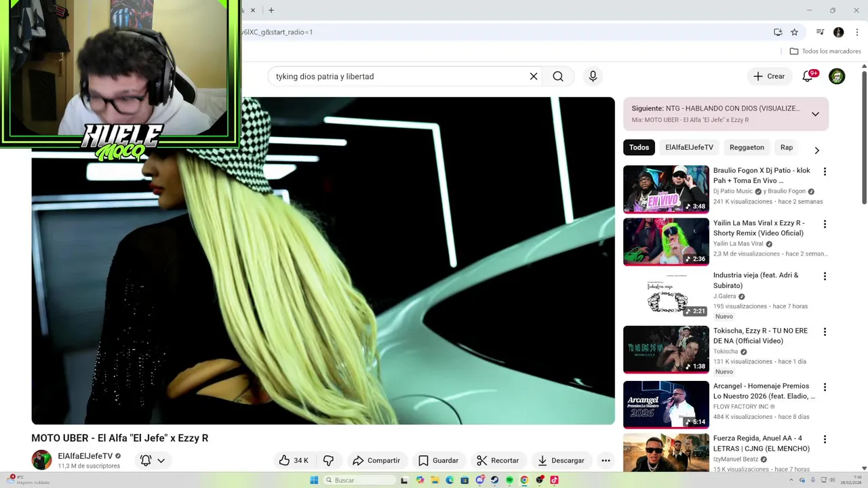Screen dimensions: 868x488
Task: Open the Windows Start menu
Action: tap(314, 480)
